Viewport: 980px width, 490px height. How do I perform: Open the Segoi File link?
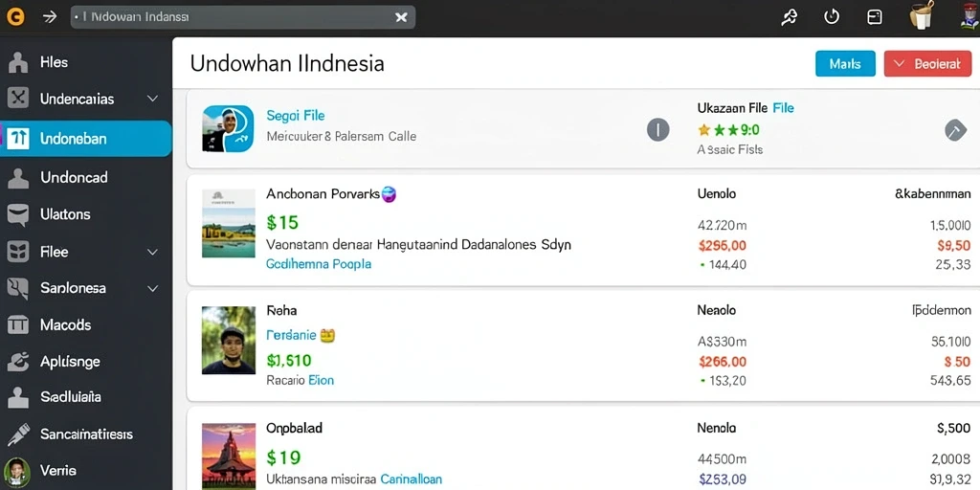pyautogui.click(x=296, y=116)
